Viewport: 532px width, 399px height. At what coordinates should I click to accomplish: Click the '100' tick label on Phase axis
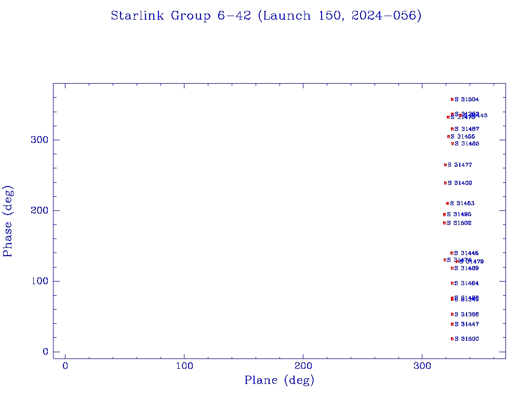[x=40, y=281]
